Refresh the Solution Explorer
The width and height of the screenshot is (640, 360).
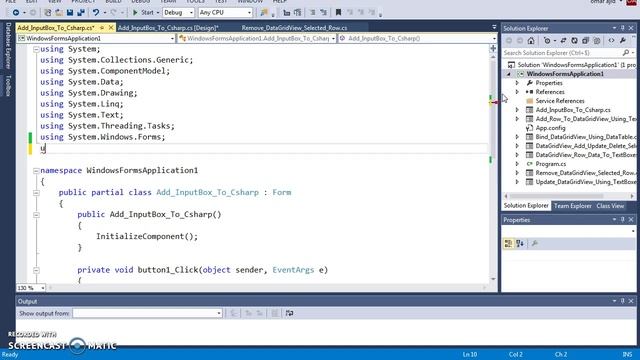click(x=574, y=40)
